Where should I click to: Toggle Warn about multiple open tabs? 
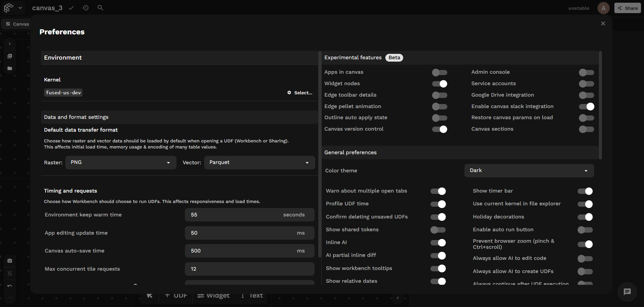coord(438,191)
